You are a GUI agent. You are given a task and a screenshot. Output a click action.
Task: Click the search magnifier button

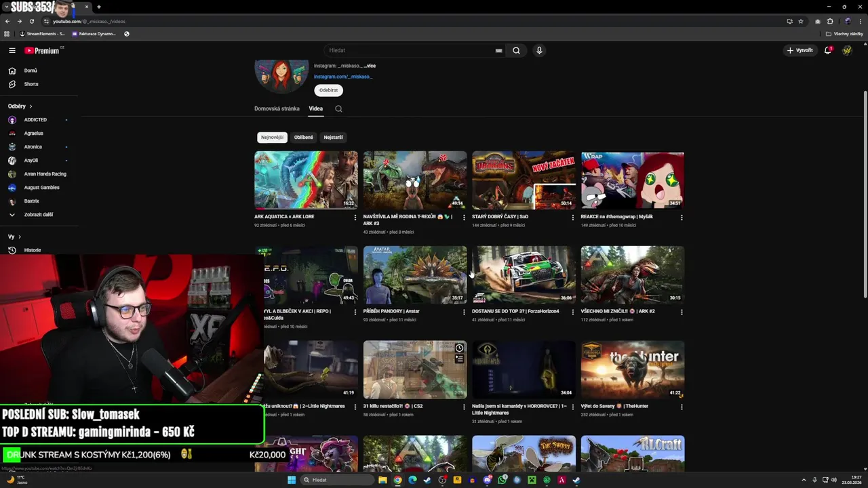pos(516,50)
